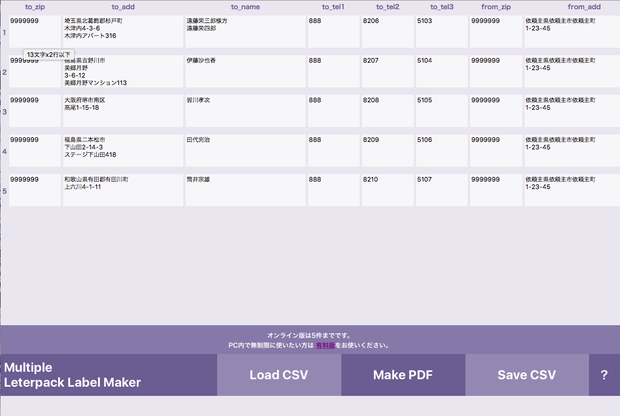Edit row 4 to_name field
The width and height of the screenshot is (620, 416).
(246, 150)
